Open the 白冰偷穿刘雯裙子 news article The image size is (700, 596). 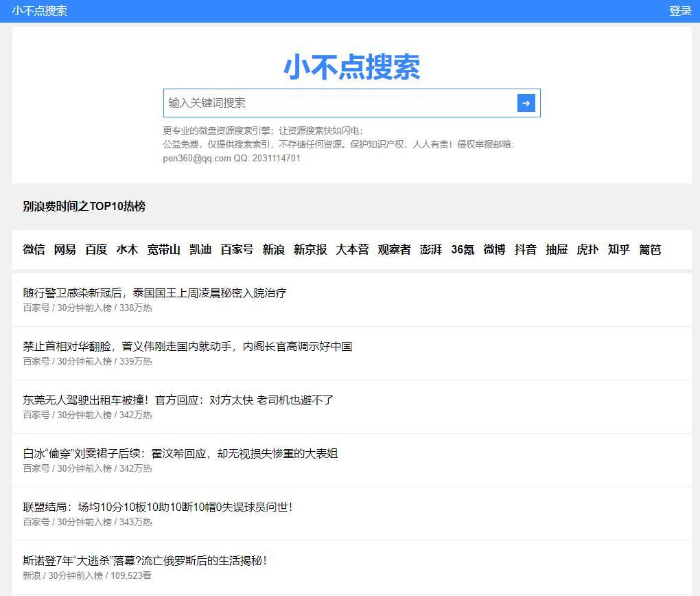(x=180, y=454)
